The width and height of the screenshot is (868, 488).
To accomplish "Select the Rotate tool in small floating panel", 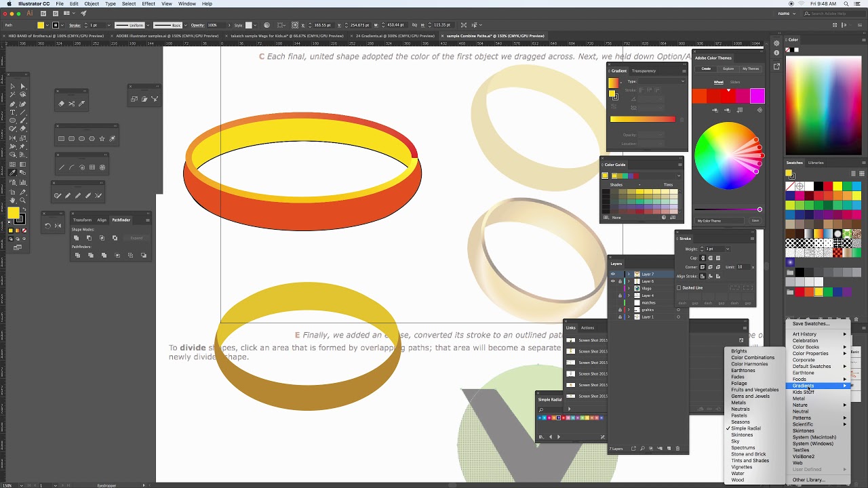I will click(47, 226).
